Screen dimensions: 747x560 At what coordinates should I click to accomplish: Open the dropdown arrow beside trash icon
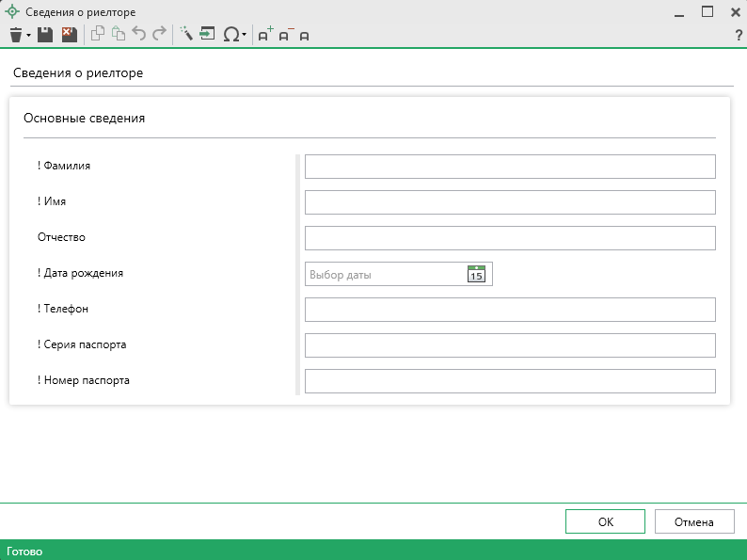click(29, 35)
